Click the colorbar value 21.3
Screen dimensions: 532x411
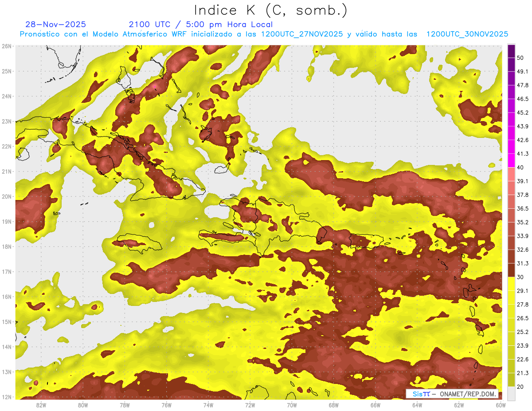point(523,373)
